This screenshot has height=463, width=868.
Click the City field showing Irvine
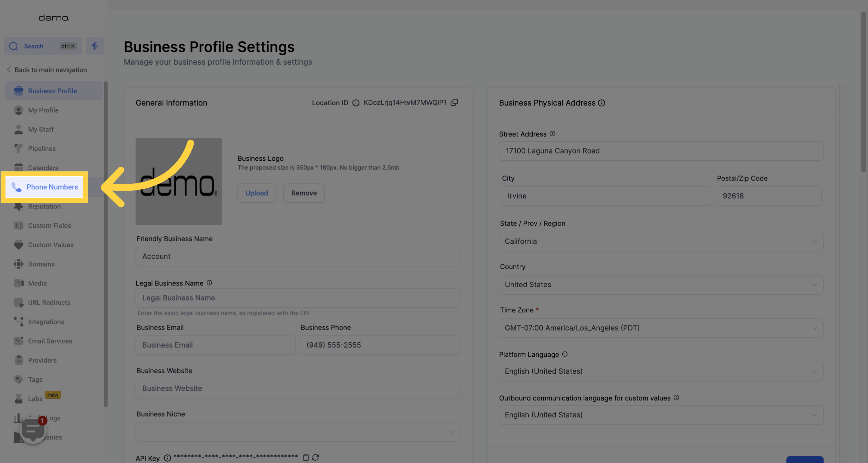[x=606, y=196]
